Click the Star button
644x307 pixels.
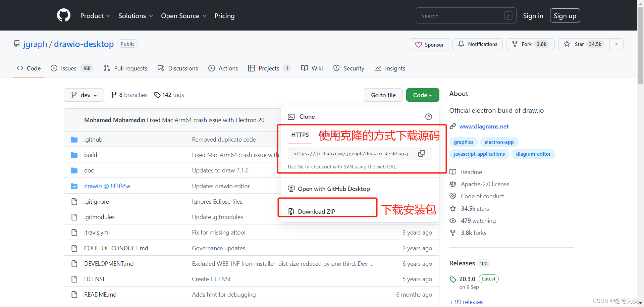tap(584, 44)
